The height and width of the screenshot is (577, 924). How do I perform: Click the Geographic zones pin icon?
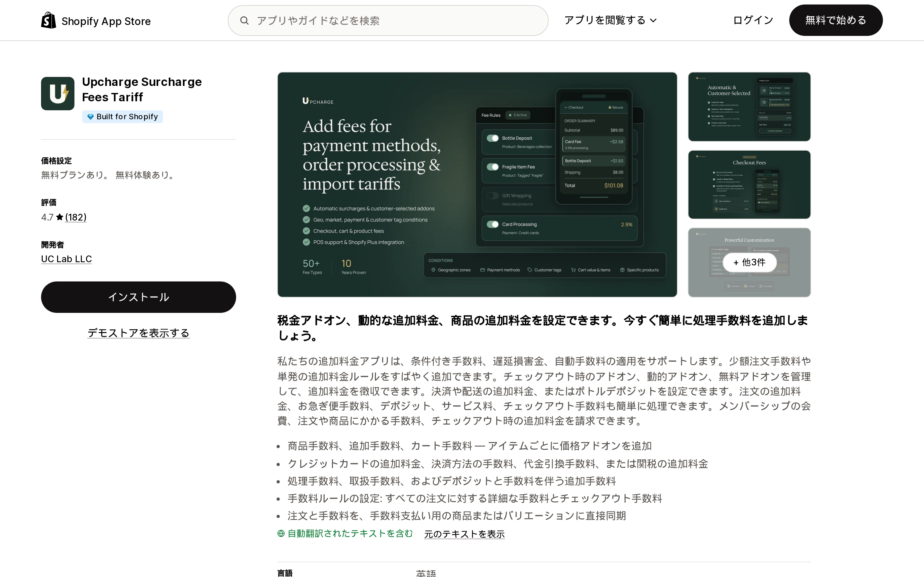(433, 270)
